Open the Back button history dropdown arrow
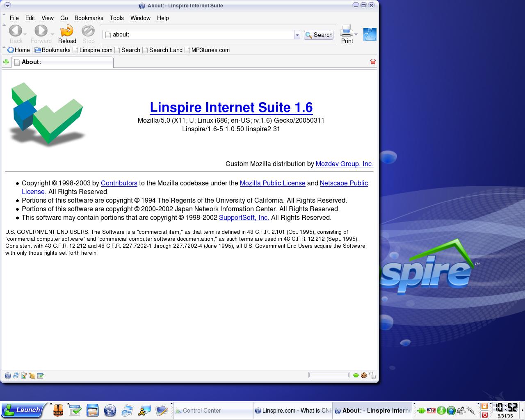Screen dimensions: 525x420 25,34
